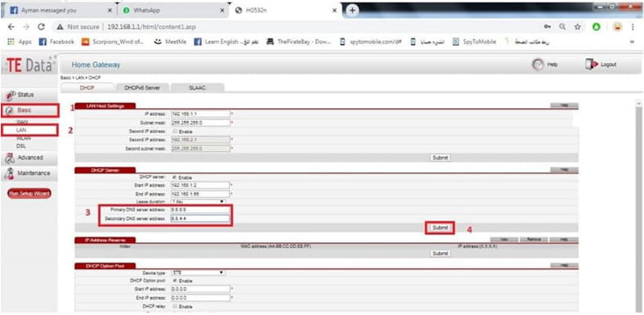Toggle the Second IP address Enable checkbox

175,132
